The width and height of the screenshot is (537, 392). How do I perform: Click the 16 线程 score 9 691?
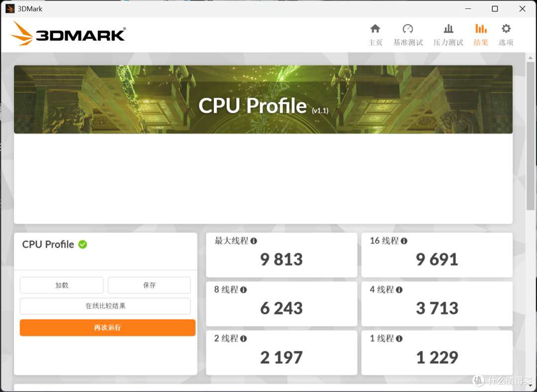click(x=437, y=259)
